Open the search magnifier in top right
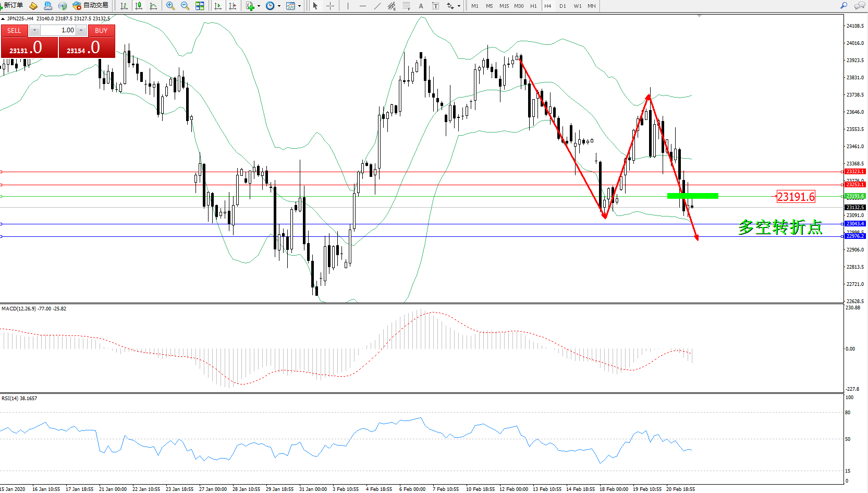Viewport: 868px width, 493px height. tap(843, 6)
